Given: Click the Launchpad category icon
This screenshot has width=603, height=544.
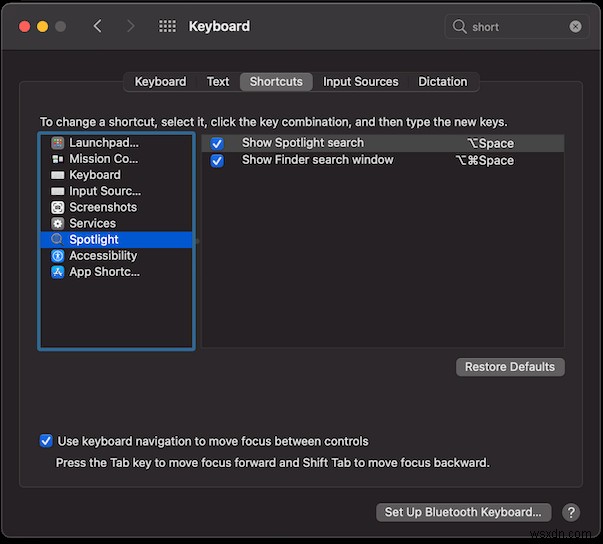Looking at the screenshot, I should pos(58,143).
